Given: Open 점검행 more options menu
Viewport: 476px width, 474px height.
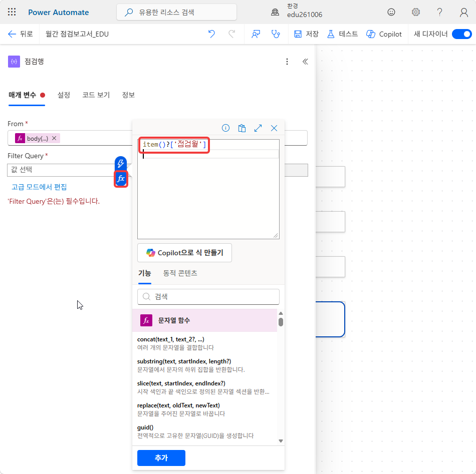Looking at the screenshot, I should pos(287,62).
